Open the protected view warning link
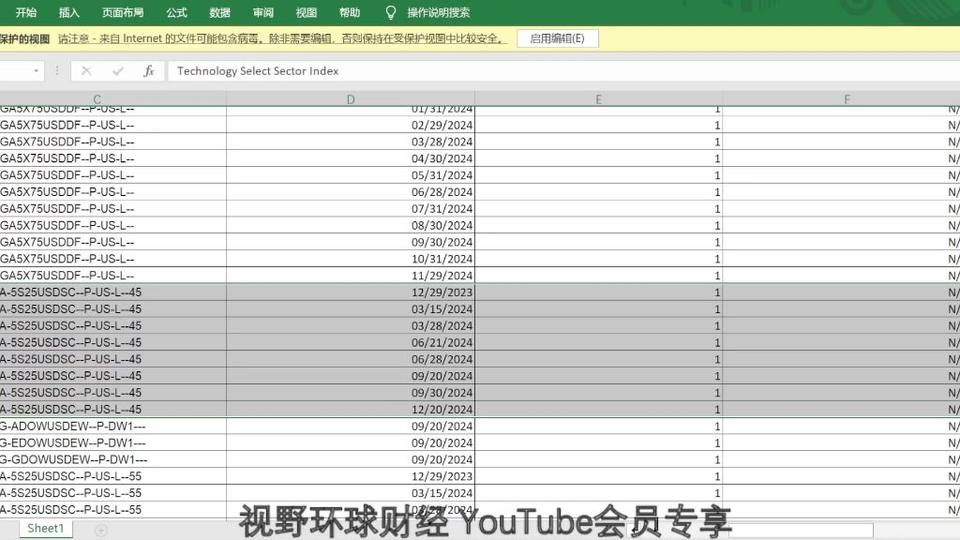The image size is (960, 540). click(282, 39)
